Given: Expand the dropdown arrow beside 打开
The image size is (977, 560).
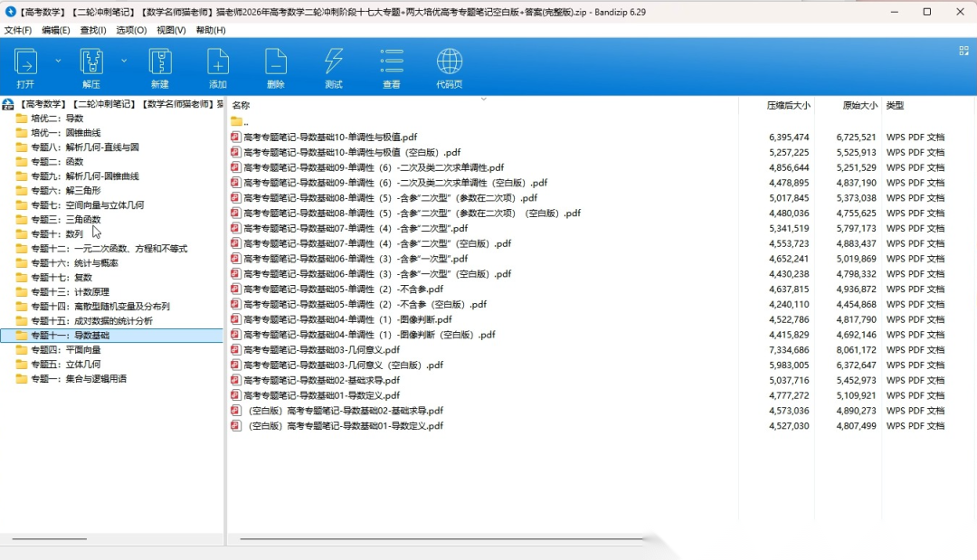Looking at the screenshot, I should 58,61.
